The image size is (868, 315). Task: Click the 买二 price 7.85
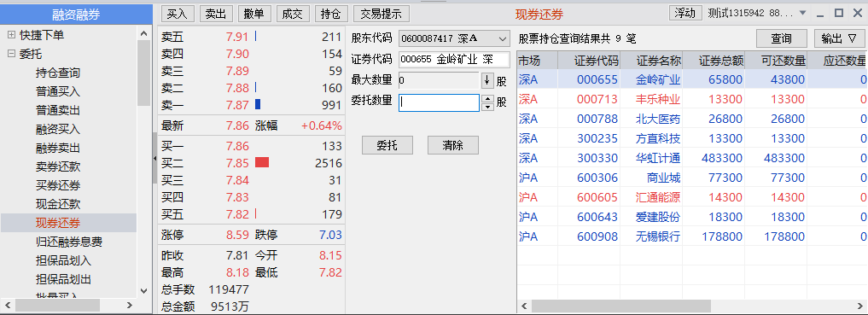[237, 163]
